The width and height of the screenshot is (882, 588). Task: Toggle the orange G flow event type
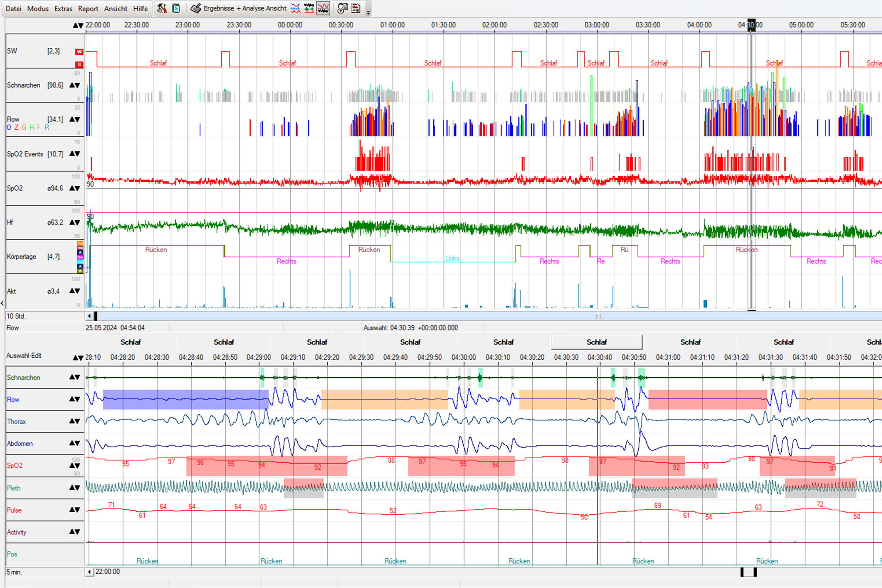pyautogui.click(x=24, y=128)
